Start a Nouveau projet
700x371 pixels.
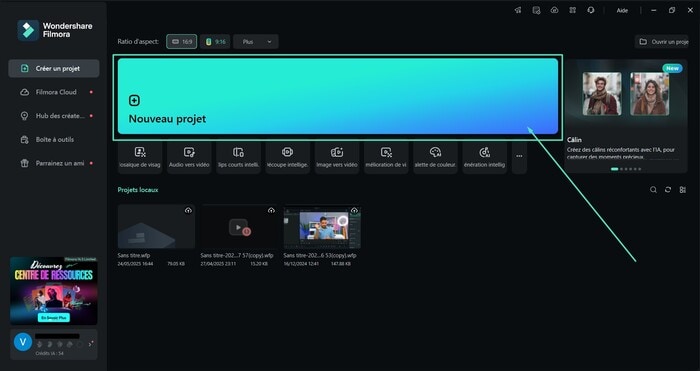coord(338,96)
